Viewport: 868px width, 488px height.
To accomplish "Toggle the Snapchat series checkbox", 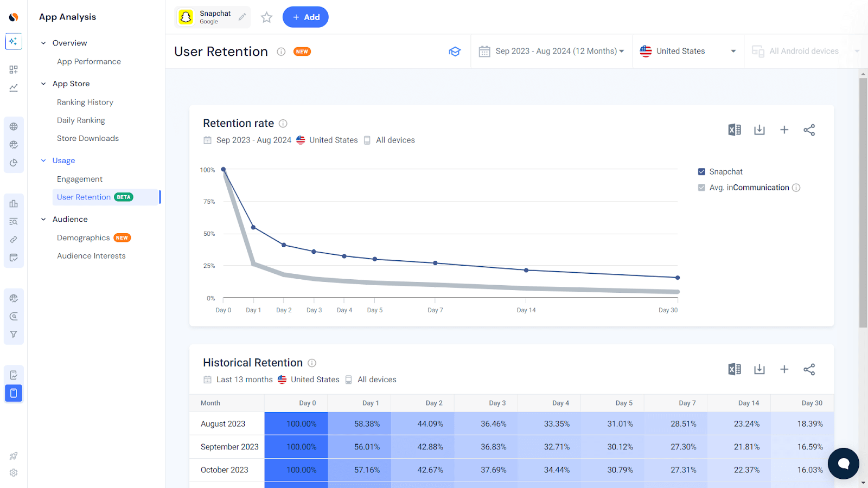I will [701, 171].
